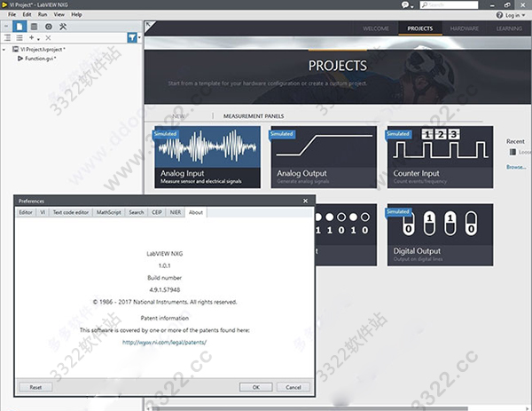Click the Search field in title bar
Screen dimensions: 532x411
(x=449, y=4)
